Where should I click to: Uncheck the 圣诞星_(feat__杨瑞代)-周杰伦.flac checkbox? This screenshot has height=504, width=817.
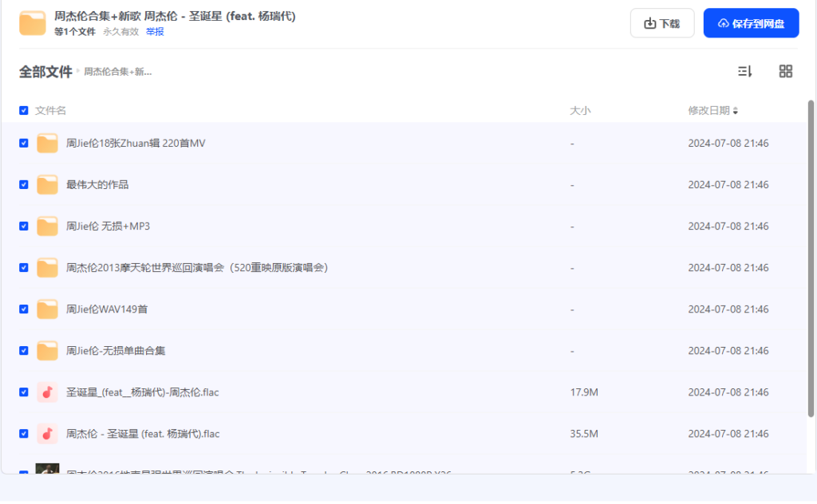[23, 392]
